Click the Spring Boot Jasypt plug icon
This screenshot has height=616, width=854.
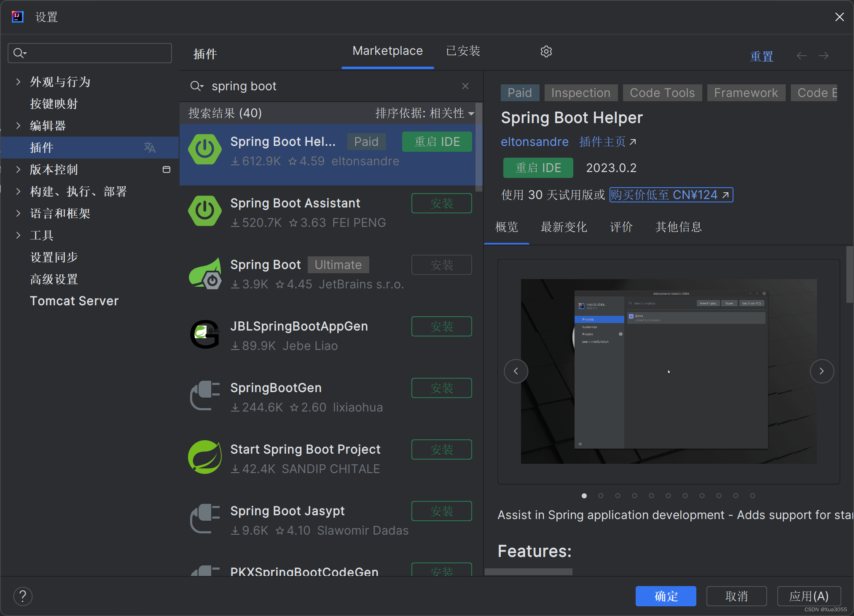(x=205, y=519)
